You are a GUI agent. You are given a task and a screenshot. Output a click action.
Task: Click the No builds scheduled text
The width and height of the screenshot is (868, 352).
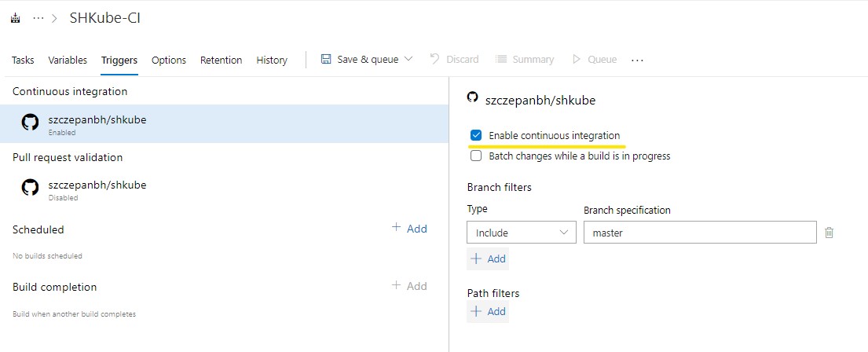(48, 256)
